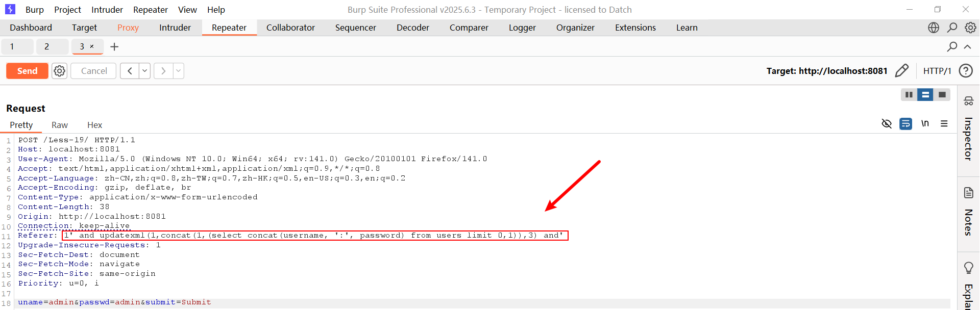Screen dimensions: 980x310
Task: Click the Burp lightning logo icon
Action: (x=10, y=9)
